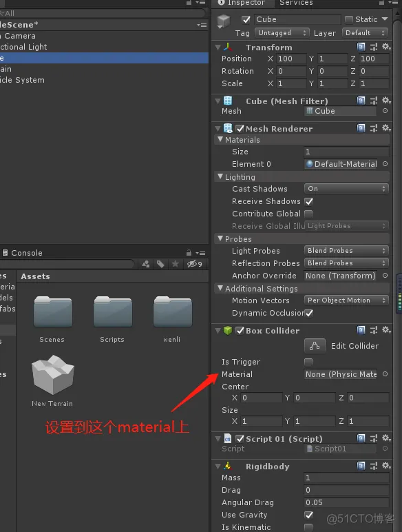Screen dimensions: 402x532
Task: Disable Script 01 component checkbox
Action: [240, 439]
